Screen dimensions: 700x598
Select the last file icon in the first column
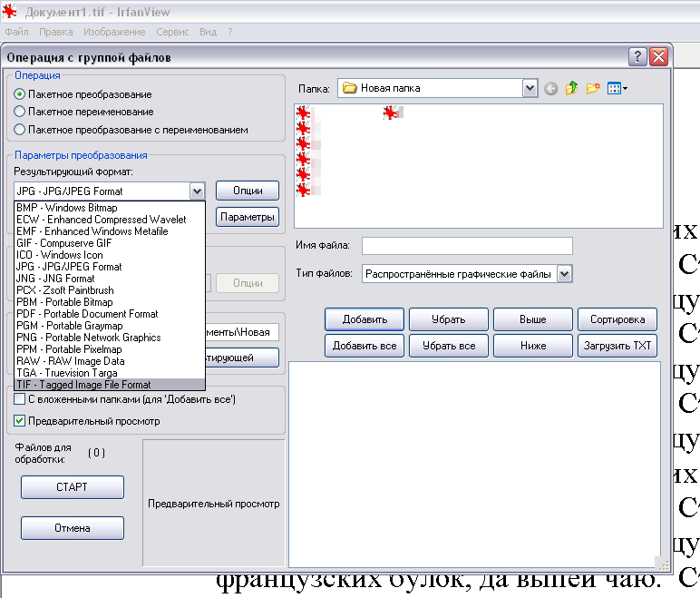point(303,190)
